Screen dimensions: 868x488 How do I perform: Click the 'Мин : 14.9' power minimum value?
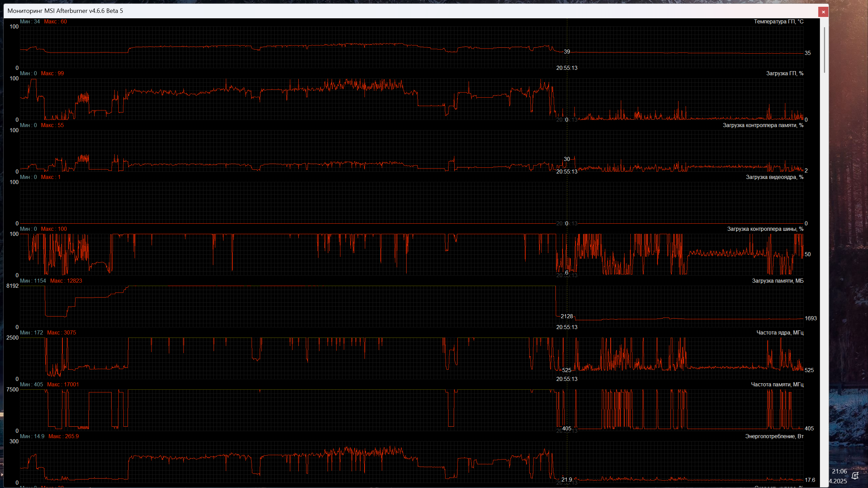pos(32,436)
